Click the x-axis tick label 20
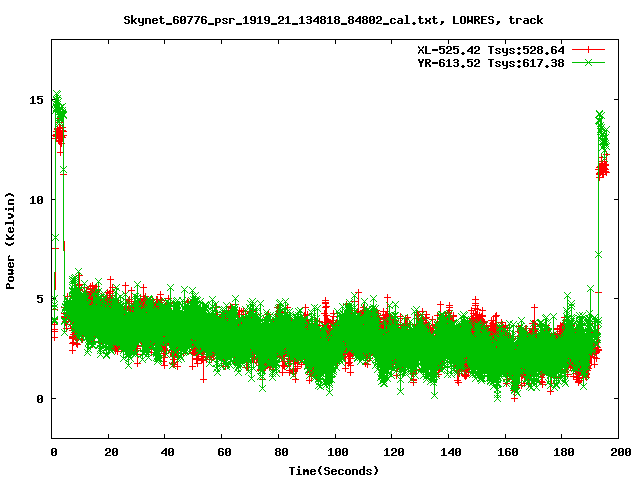 [x=111, y=452]
